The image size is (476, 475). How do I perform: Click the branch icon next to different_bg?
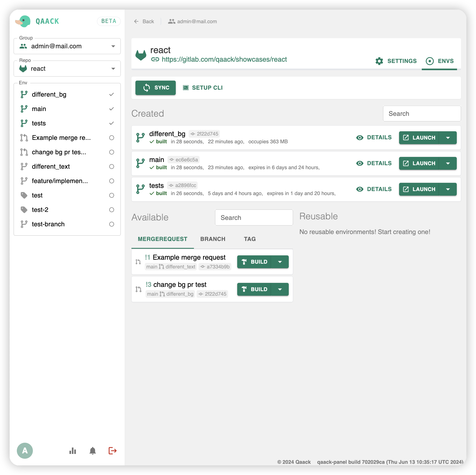coord(24,94)
